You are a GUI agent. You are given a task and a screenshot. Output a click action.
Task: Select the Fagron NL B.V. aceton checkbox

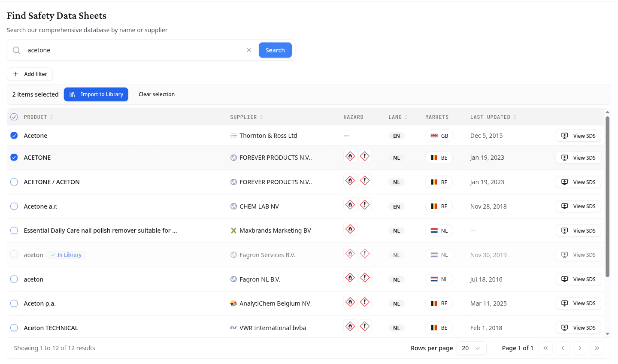click(14, 279)
